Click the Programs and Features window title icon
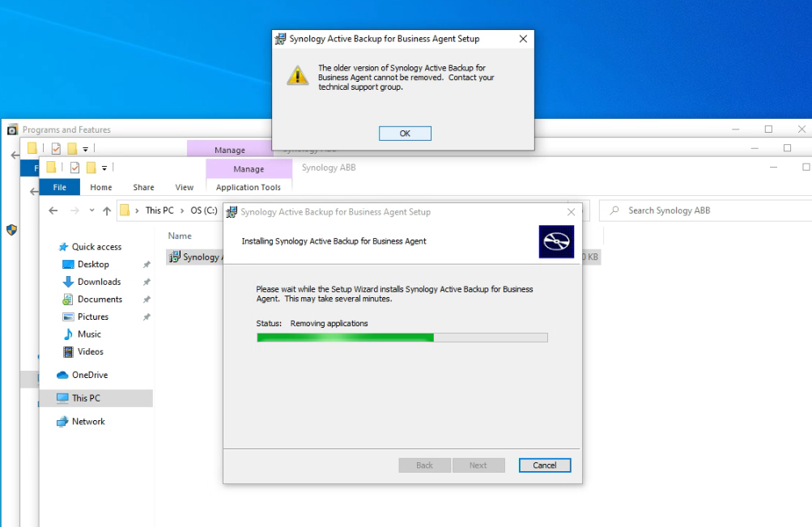Image resolution: width=812 pixels, height=527 pixels. coord(12,130)
